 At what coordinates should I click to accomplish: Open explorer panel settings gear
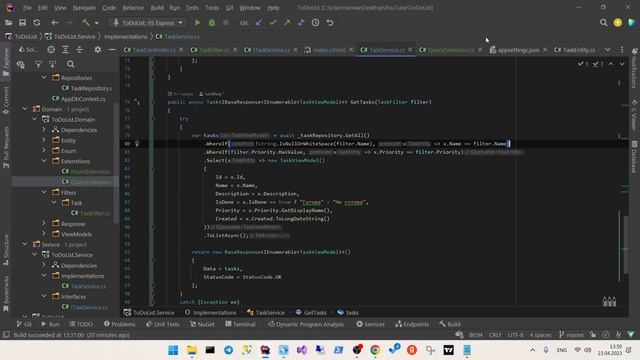[98, 50]
